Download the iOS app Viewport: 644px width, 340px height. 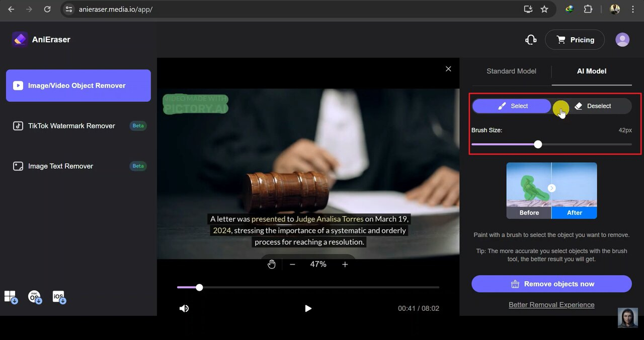click(59, 297)
